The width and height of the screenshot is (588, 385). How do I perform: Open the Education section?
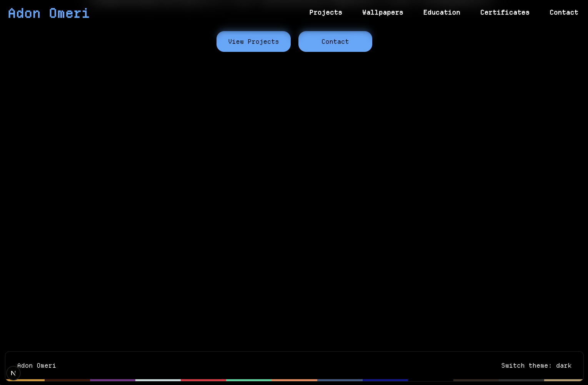point(441,12)
